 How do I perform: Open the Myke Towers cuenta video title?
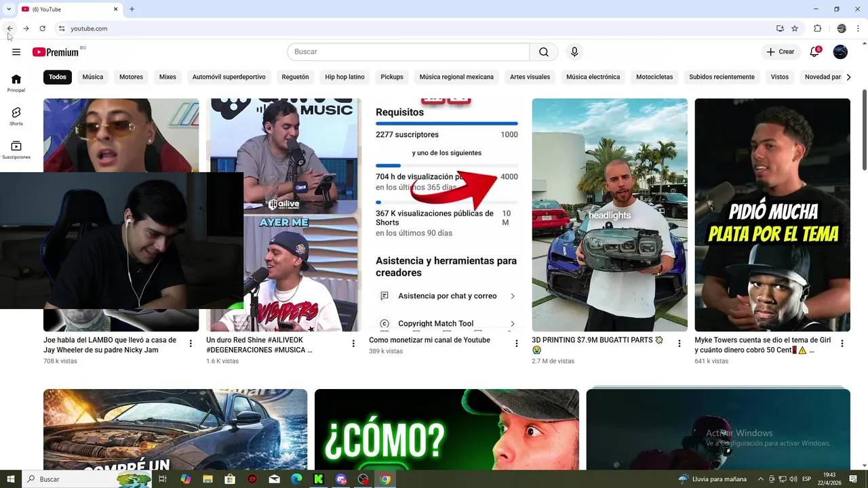(763, 345)
